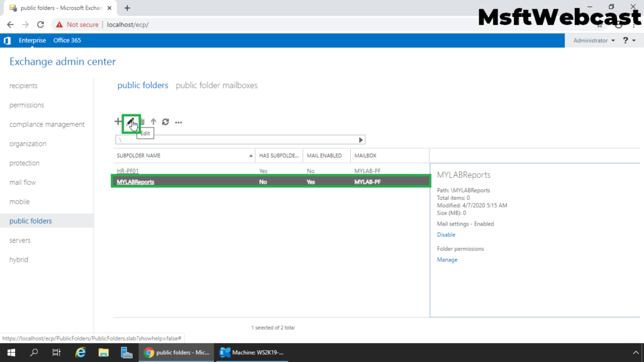Click the up arrow parent folder icon
This screenshot has width=644, height=362.
click(153, 122)
